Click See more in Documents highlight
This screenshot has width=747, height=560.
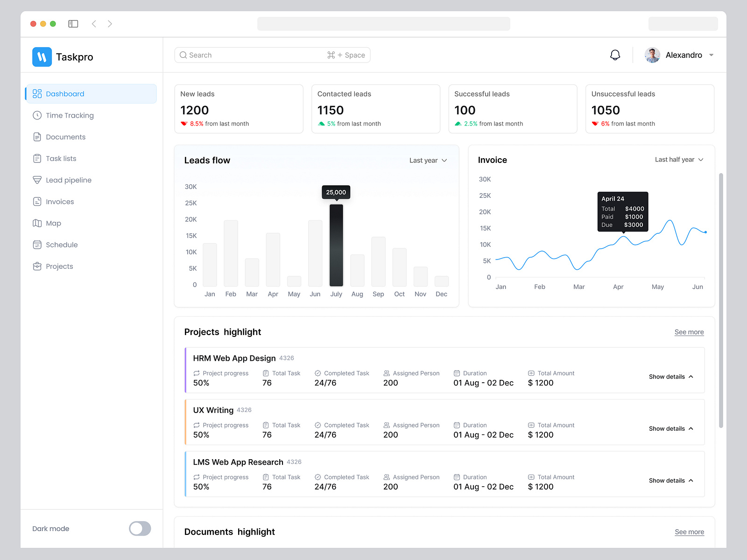[689, 532]
